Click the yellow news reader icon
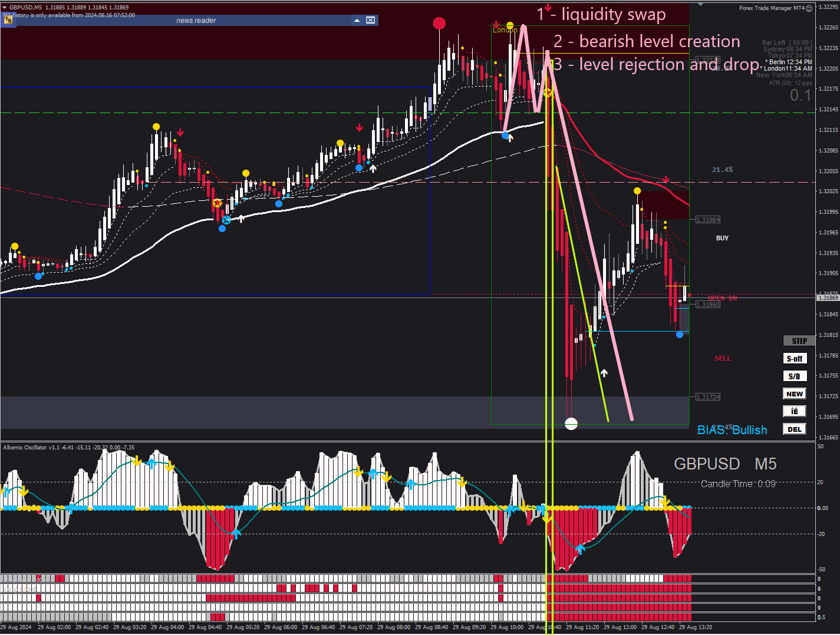840x635 pixels. tap(8, 20)
